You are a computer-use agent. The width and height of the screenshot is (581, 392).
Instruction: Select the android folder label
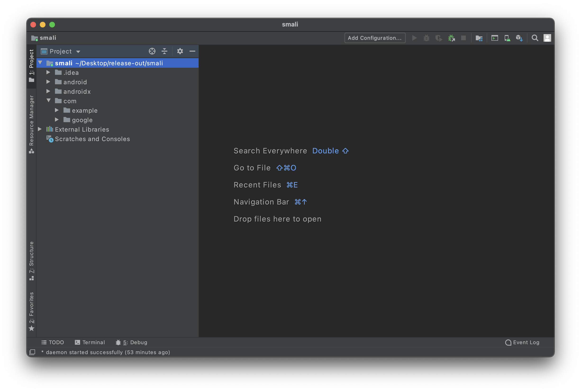click(75, 82)
